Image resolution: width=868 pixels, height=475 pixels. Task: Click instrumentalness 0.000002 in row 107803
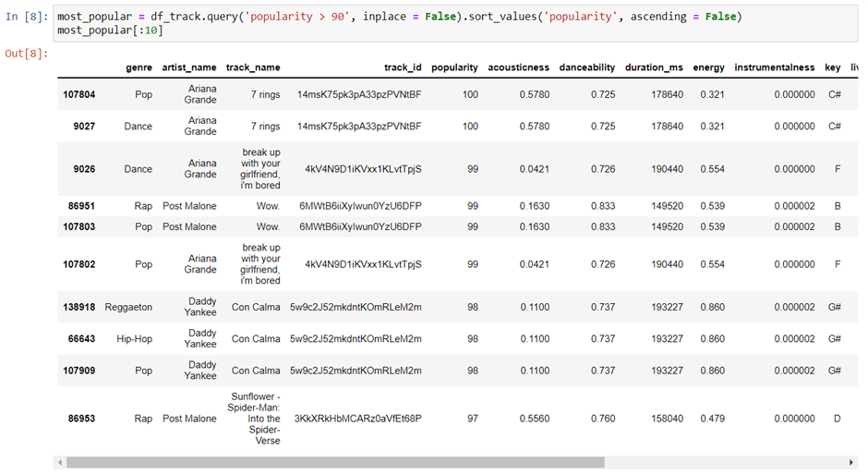794,226
